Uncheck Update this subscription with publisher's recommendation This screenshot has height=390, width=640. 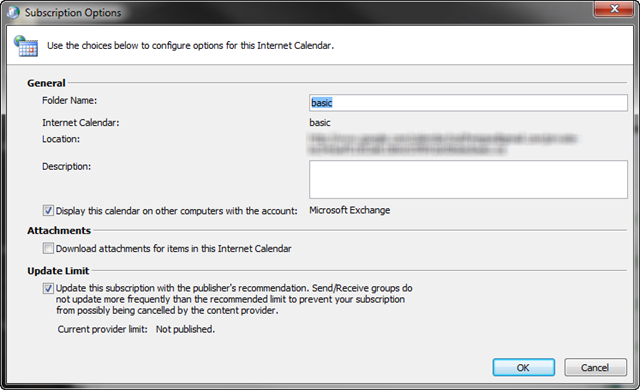(x=48, y=288)
